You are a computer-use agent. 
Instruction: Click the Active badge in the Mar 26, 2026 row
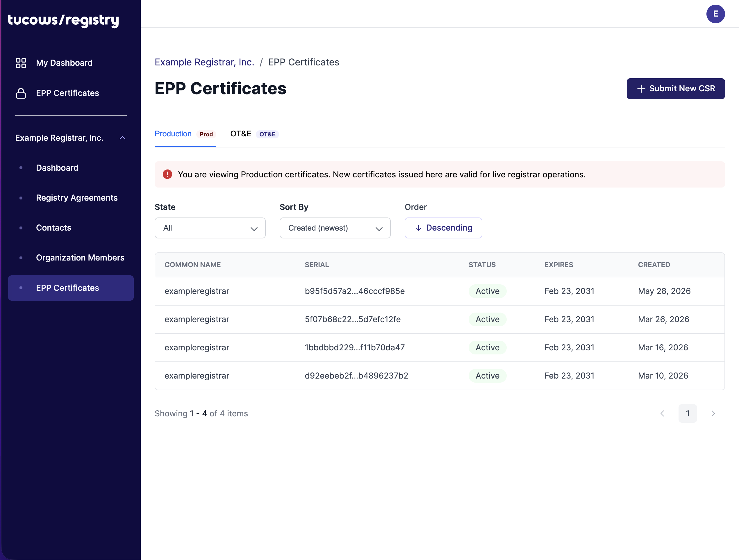[488, 320]
